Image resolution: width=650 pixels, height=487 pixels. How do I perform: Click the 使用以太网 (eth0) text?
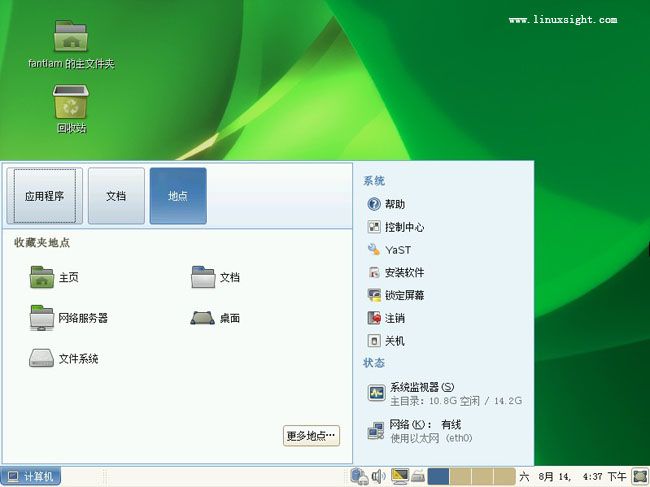pos(432,438)
